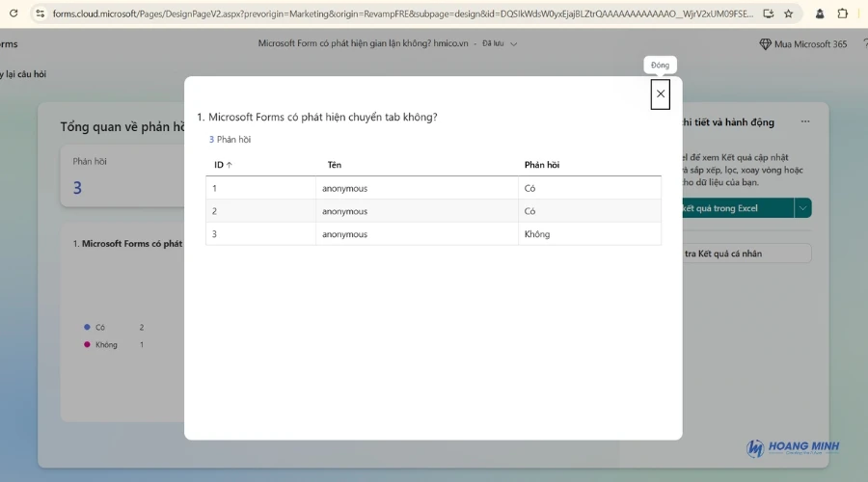Click the 3 Phản hồi count in dialog
This screenshot has height=482, width=868.
(x=230, y=140)
